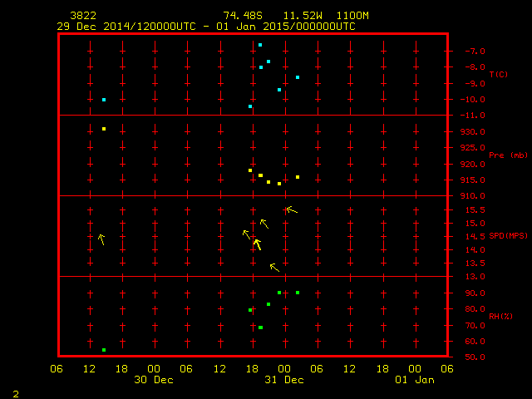Select the rightmost cyan temperature point

[x=298, y=77]
